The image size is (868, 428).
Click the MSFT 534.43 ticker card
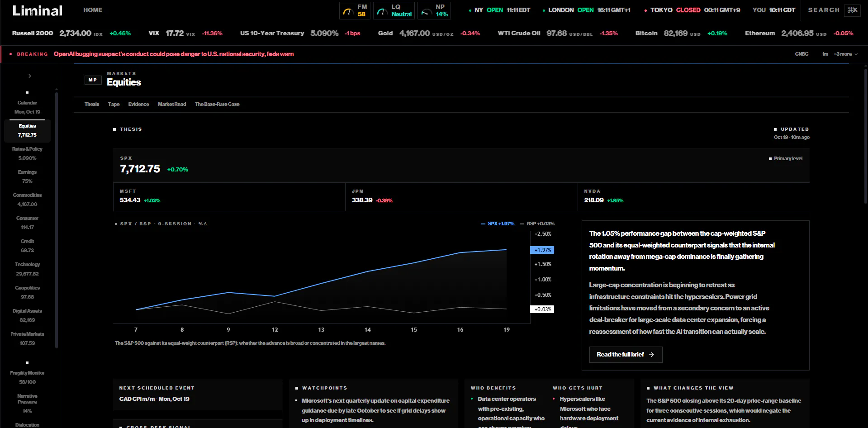(x=229, y=197)
